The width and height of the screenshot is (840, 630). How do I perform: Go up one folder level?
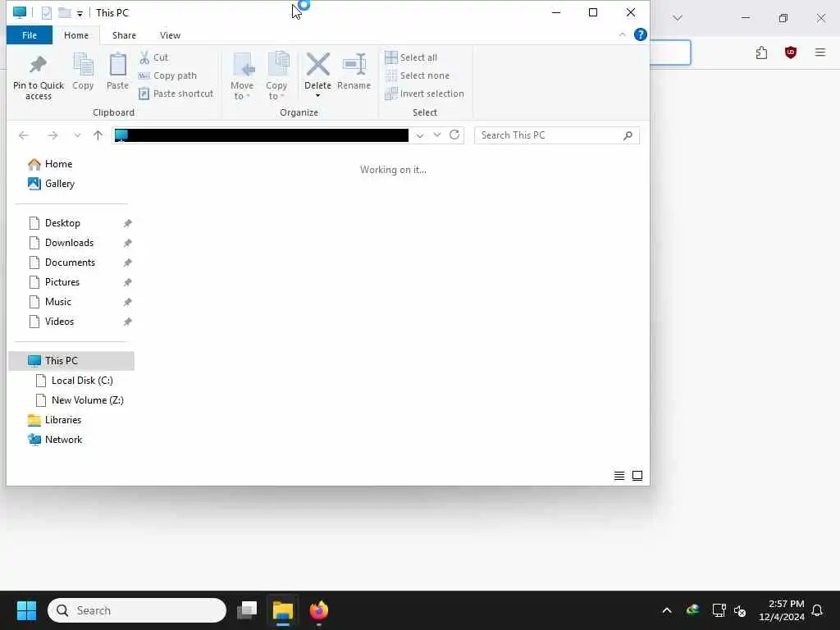tap(98, 135)
